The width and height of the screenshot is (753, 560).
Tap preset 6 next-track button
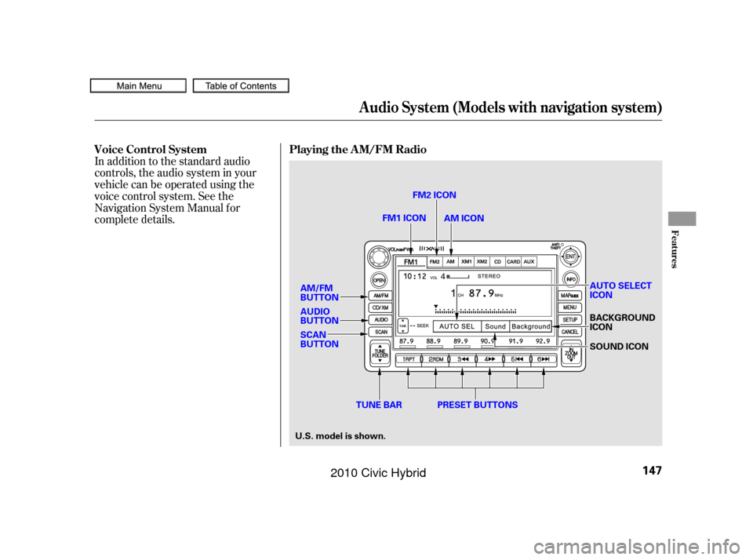pyautogui.click(x=544, y=359)
